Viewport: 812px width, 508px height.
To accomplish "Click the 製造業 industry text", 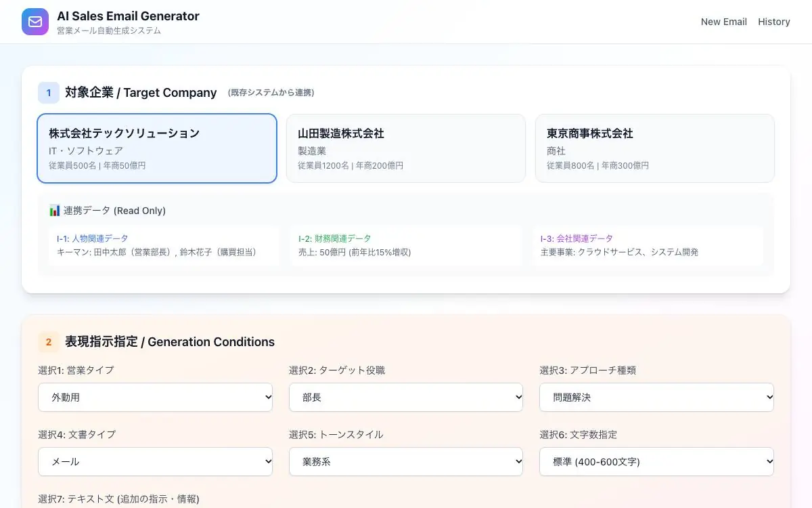I will pyautogui.click(x=312, y=150).
